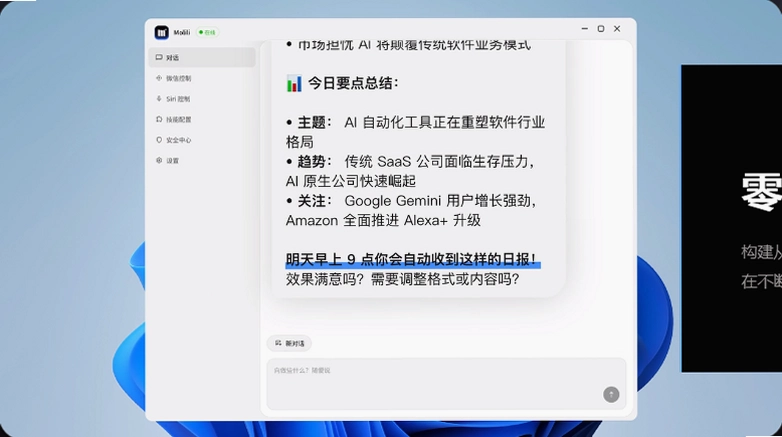Click the text AI 原生公司快速崛起
This screenshot has height=437, width=782.
(x=351, y=181)
